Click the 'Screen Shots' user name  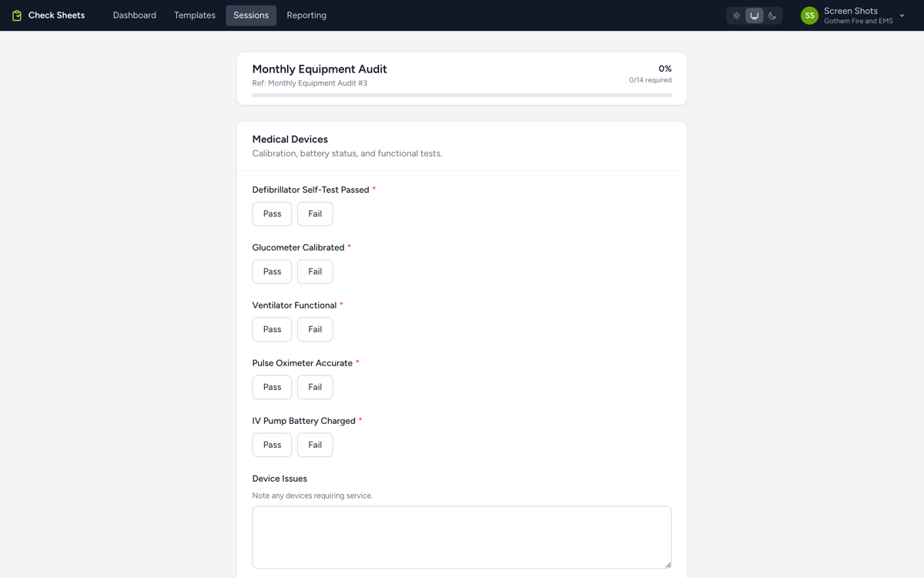(x=851, y=11)
